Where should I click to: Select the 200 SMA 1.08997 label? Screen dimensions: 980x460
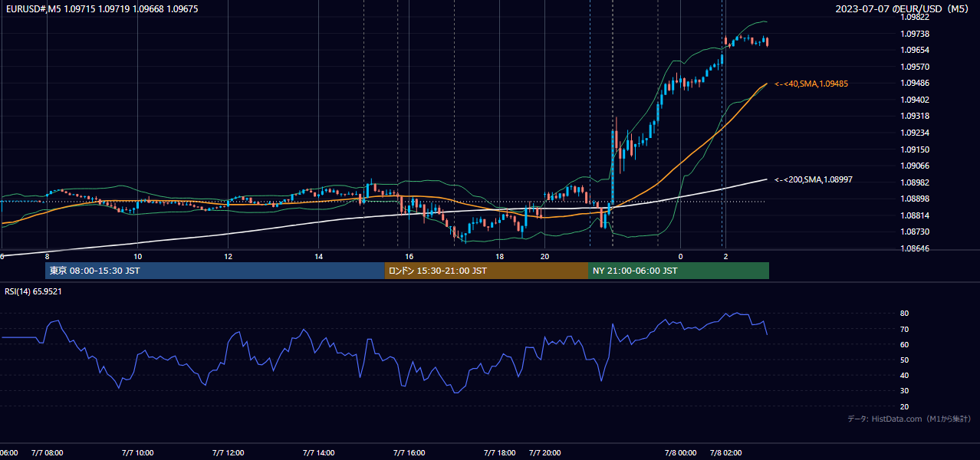[814, 179]
